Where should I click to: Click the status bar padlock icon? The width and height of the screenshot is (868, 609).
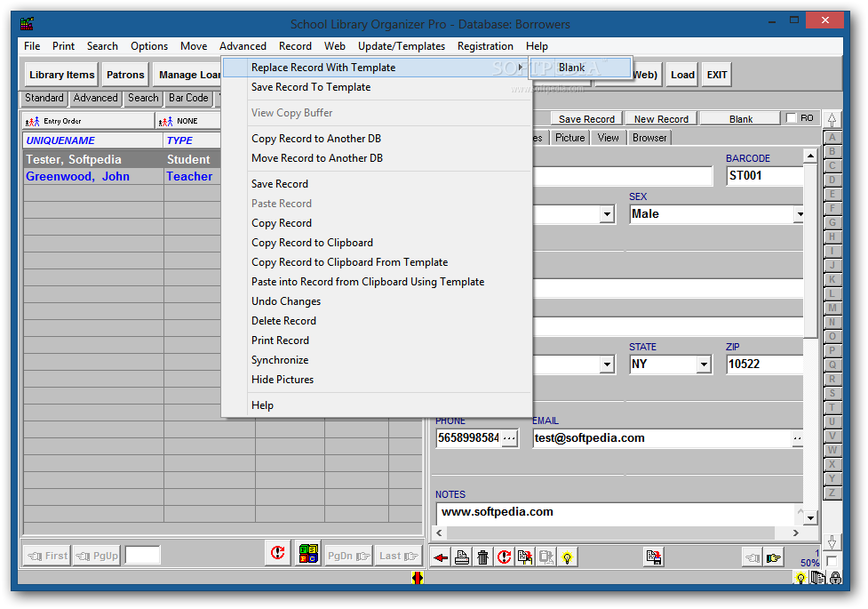(x=835, y=578)
